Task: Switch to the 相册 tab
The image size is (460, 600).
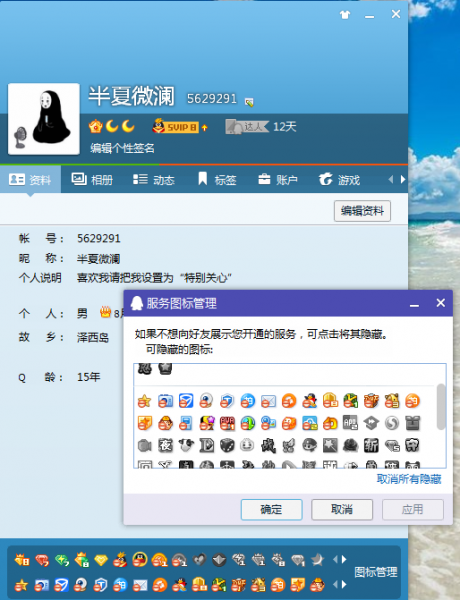Action: point(92,179)
